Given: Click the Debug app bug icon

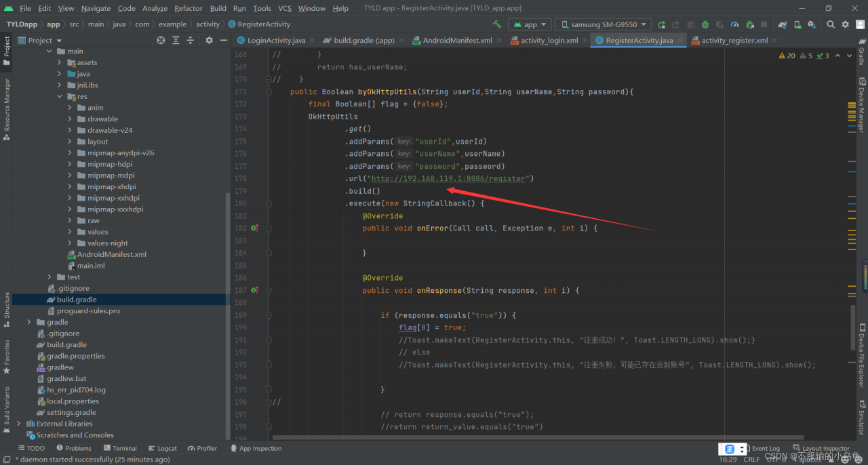Looking at the screenshot, I should [x=705, y=24].
